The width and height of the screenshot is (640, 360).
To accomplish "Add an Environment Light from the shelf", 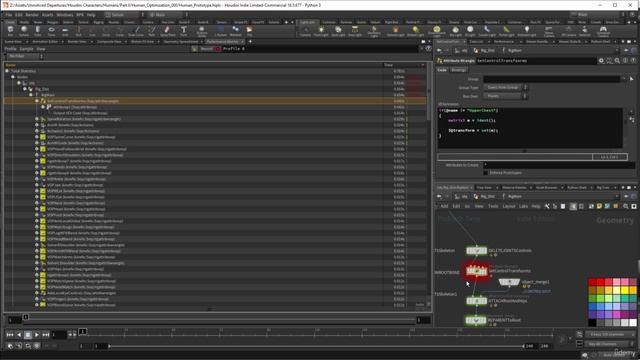I will pos(436,31).
